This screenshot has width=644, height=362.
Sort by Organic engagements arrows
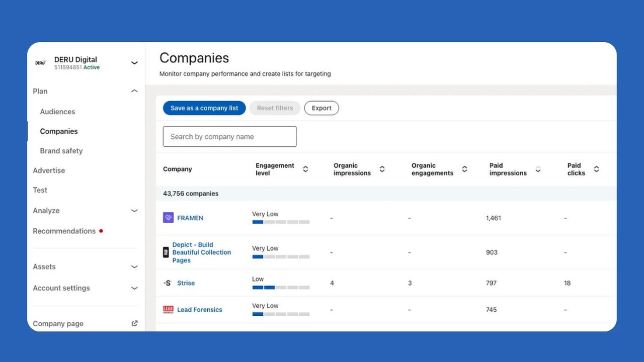[x=464, y=169]
